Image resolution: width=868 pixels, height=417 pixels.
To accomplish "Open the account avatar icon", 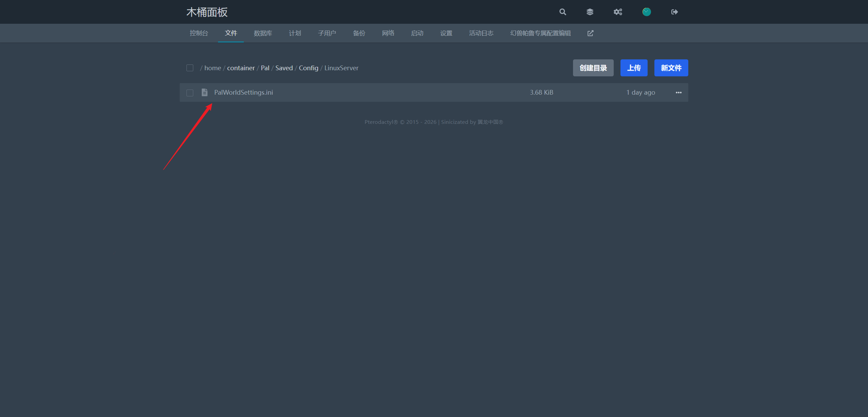I will tap(647, 12).
